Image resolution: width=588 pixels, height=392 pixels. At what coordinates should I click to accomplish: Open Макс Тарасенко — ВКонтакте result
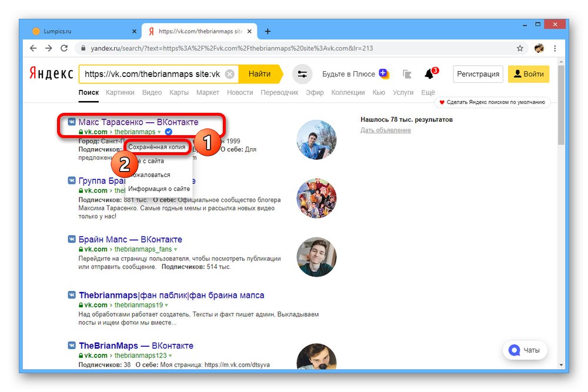[x=138, y=122]
